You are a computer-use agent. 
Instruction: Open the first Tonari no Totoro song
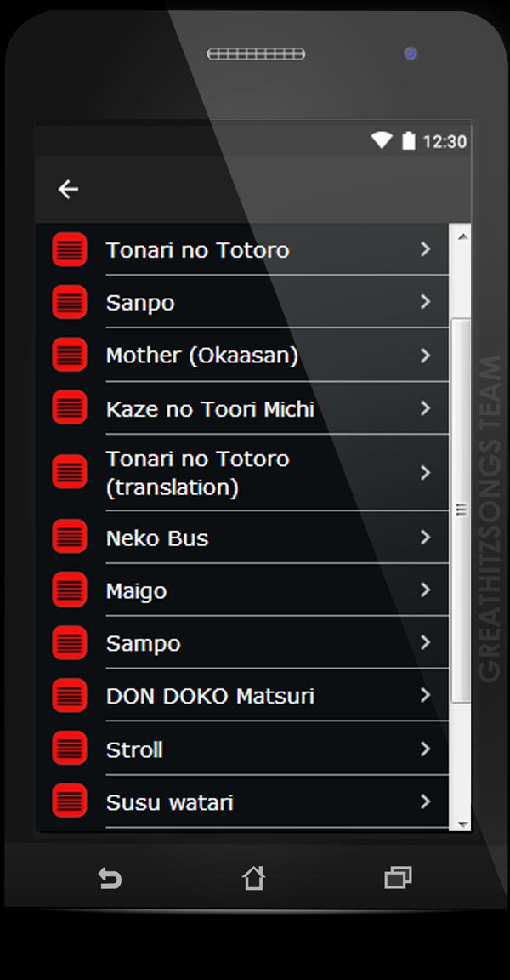[x=242, y=250]
